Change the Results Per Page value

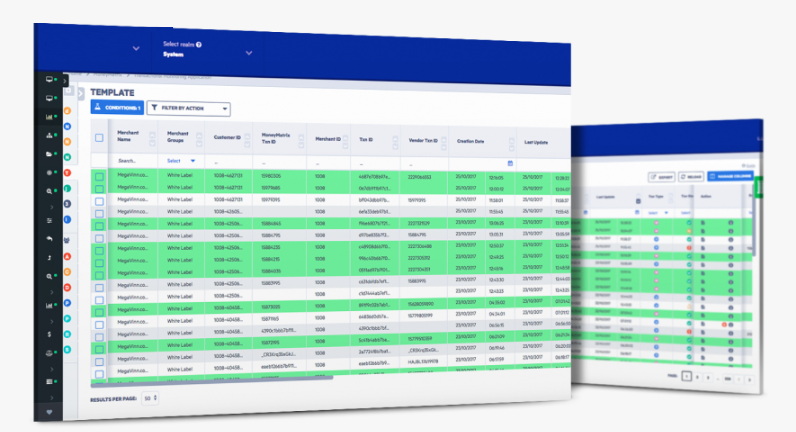[154, 398]
